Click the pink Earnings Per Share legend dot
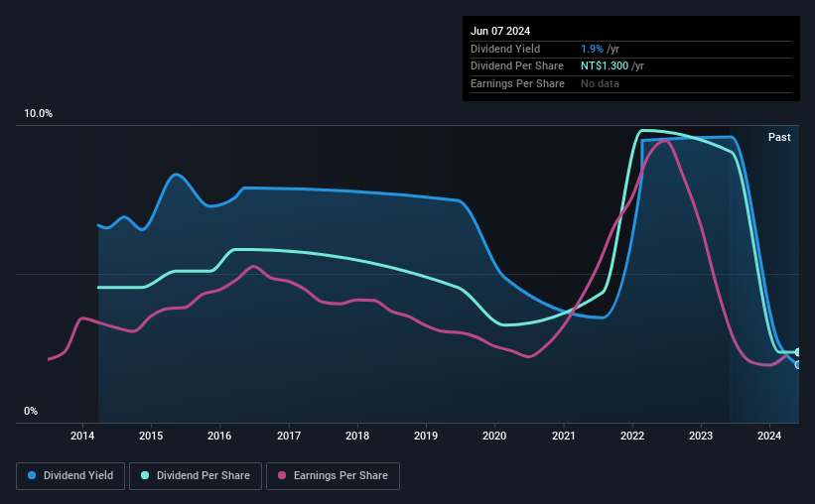 click(282, 475)
